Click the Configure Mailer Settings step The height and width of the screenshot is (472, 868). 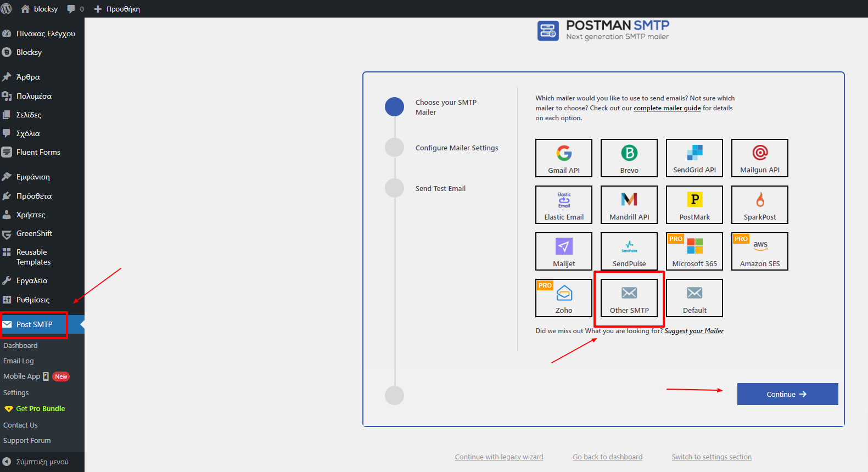(x=457, y=148)
